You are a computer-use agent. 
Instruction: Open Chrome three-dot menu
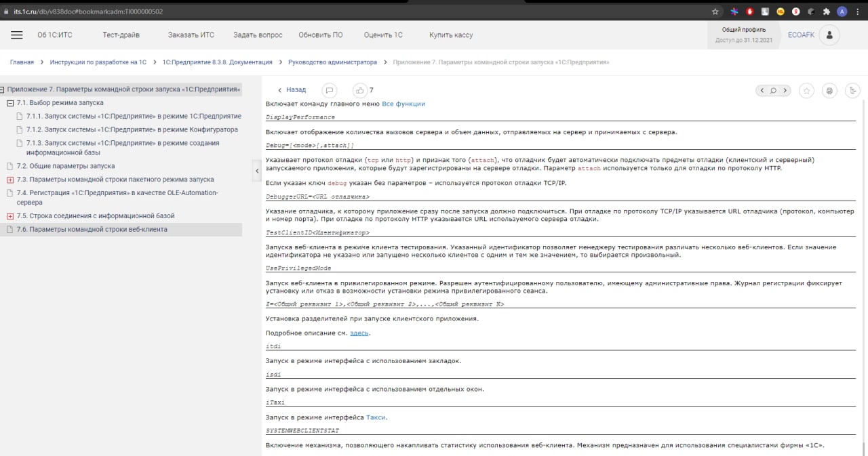pyautogui.click(x=858, y=12)
